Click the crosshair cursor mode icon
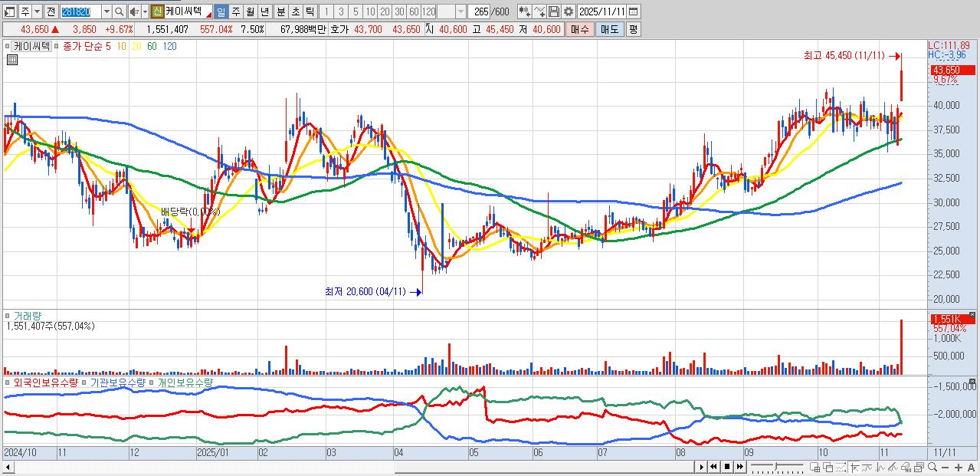Screen dimensions: 980x476 pyautogui.click(x=854, y=467)
